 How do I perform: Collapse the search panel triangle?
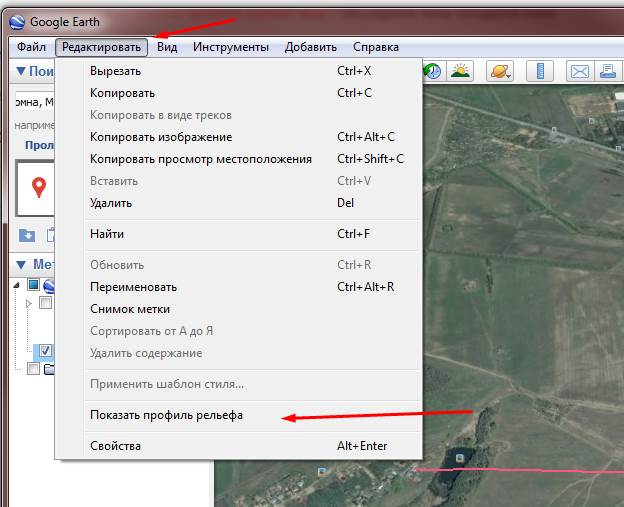click(x=19, y=72)
